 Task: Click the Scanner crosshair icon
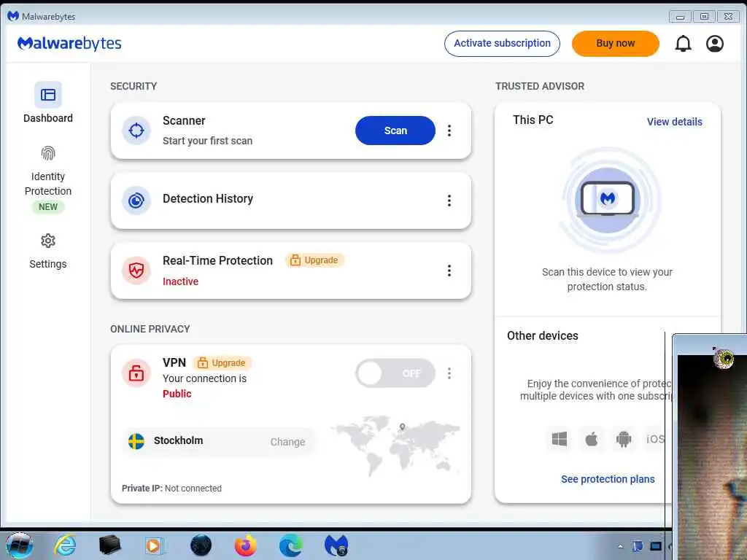coord(136,130)
